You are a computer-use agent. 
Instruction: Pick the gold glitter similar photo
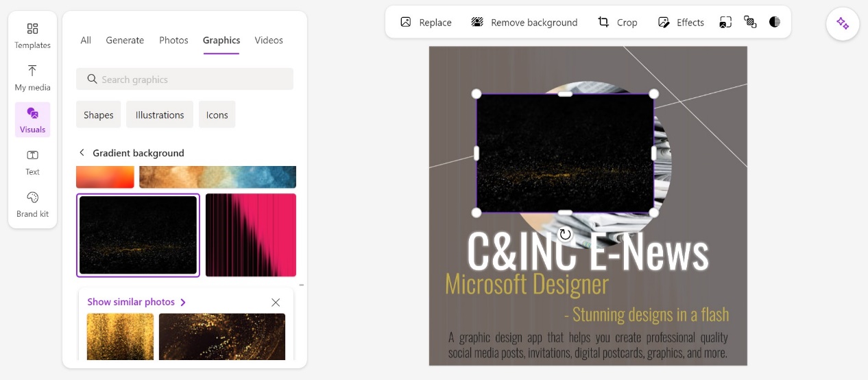point(120,337)
